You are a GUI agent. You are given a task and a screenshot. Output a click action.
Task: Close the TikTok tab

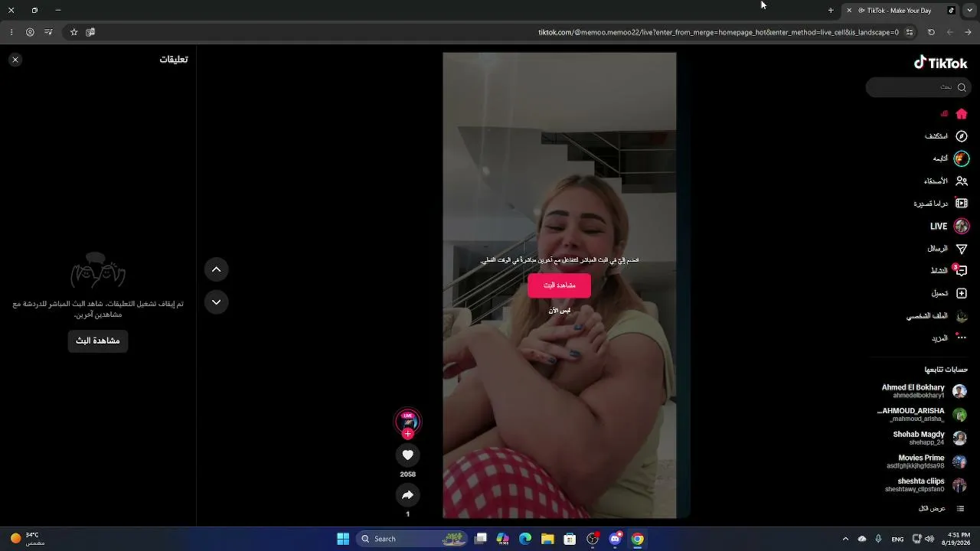849,10
